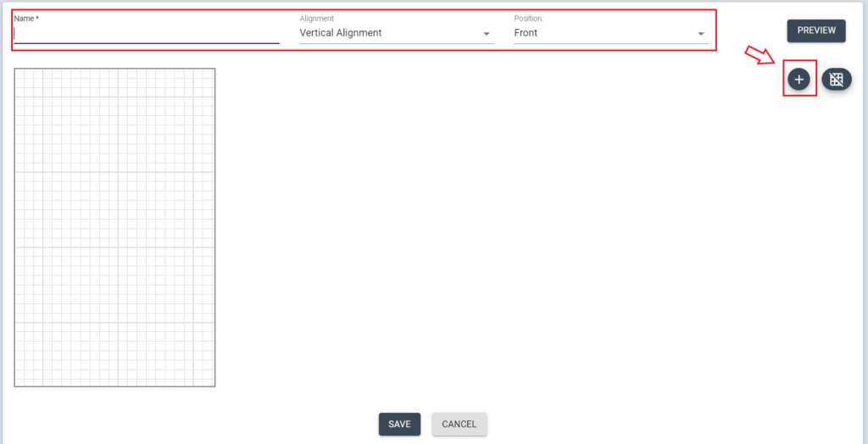
Task: Click the underline of the Name field
Action: click(146, 42)
